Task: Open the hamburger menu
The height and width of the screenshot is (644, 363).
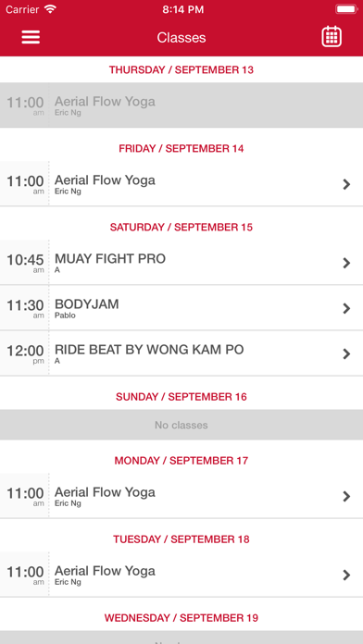Action: coord(31,37)
